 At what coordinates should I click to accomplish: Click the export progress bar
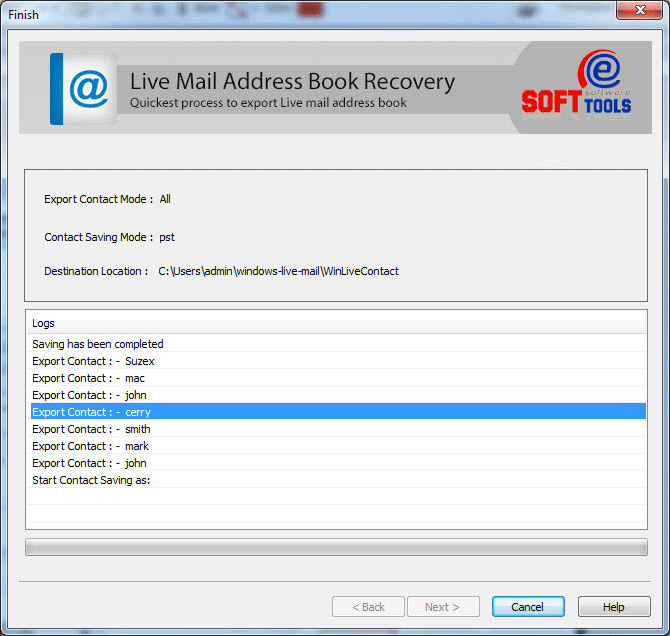coord(335,547)
